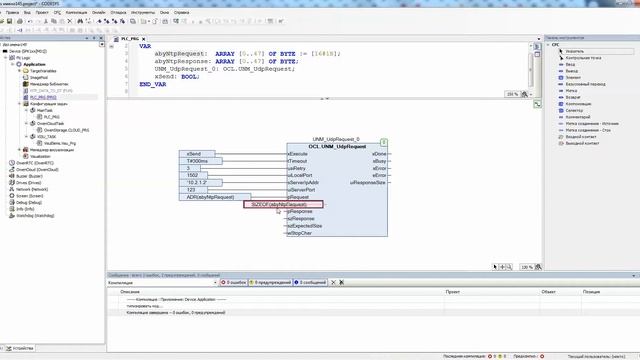Click the zoom icon beside the CFC editor percent box
This screenshot has height=360, width=640.
(538, 267)
